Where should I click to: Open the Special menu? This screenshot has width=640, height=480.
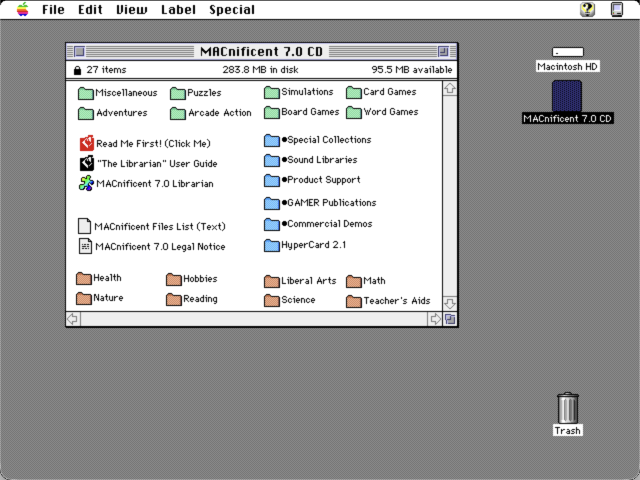pyautogui.click(x=232, y=9)
